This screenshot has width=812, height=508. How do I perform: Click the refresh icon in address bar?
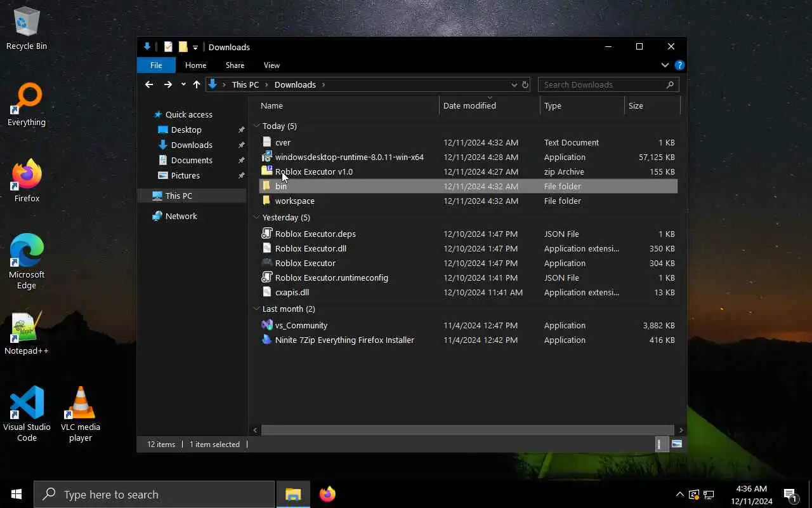tap(525, 84)
